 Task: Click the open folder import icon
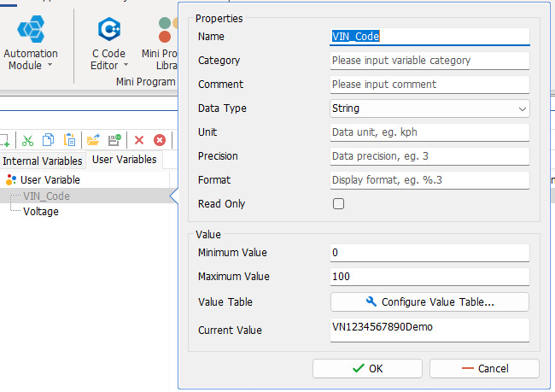[x=92, y=140]
